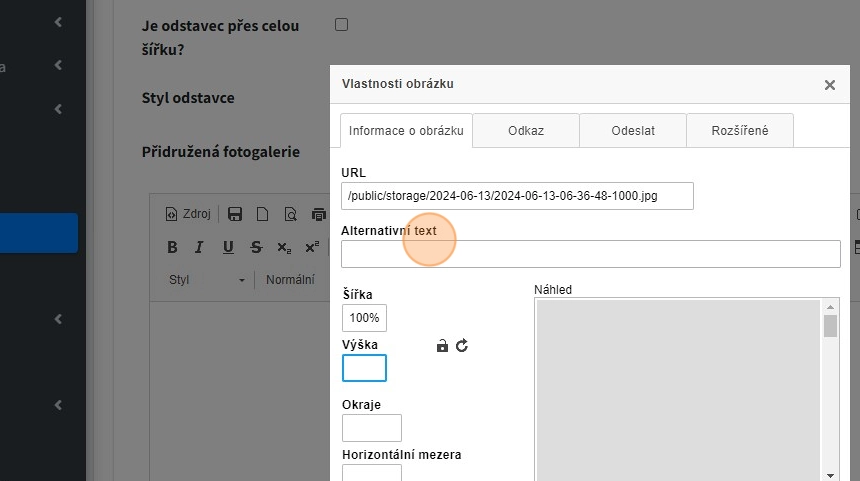Click the Zdroj (source) button in editor toolbar
The image size is (860, 481).
coord(188,214)
